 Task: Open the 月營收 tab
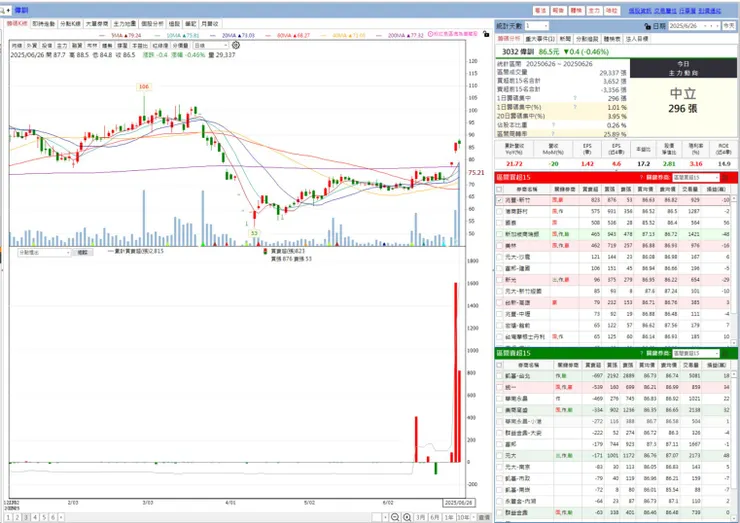210,24
